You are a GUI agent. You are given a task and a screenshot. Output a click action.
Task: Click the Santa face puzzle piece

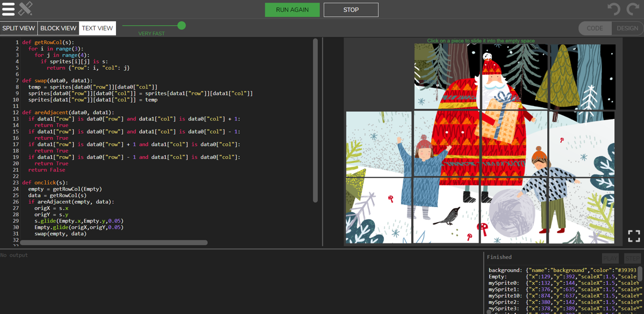point(514,76)
